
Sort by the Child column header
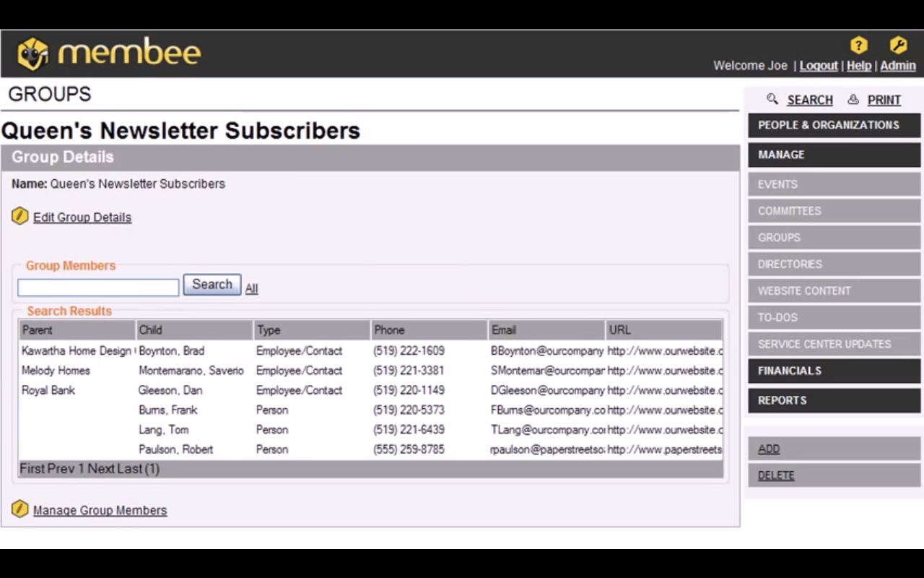click(x=194, y=330)
